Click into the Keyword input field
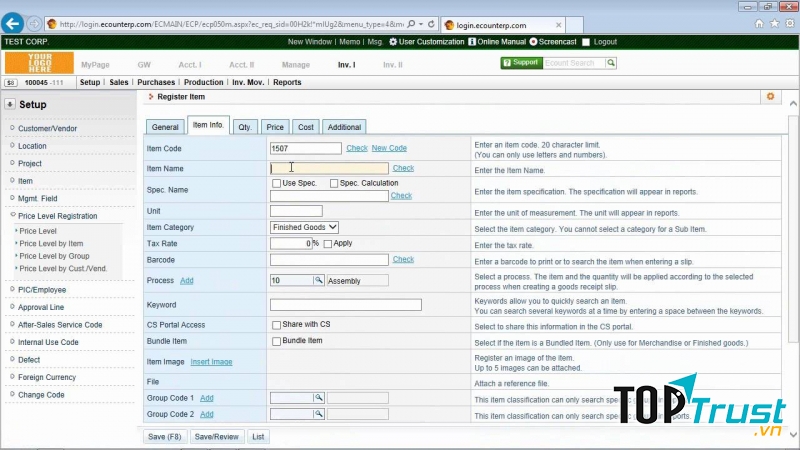The width and height of the screenshot is (800, 450). pos(345,305)
